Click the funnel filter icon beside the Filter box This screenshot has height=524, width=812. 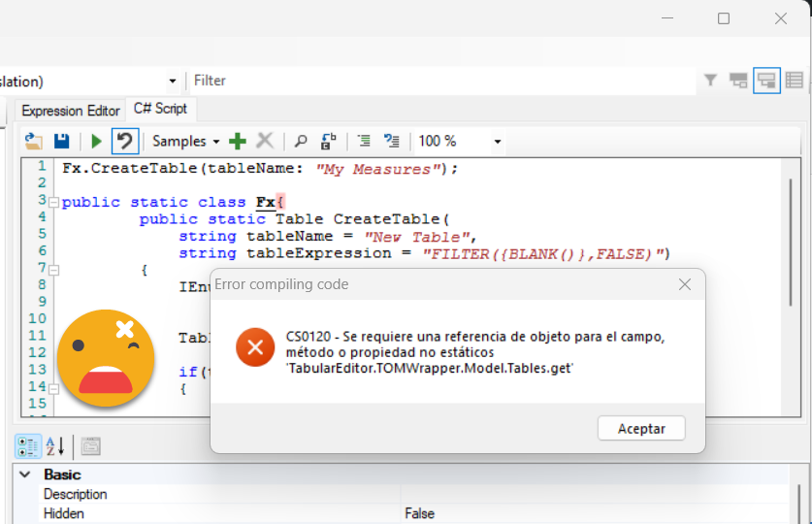(x=710, y=81)
